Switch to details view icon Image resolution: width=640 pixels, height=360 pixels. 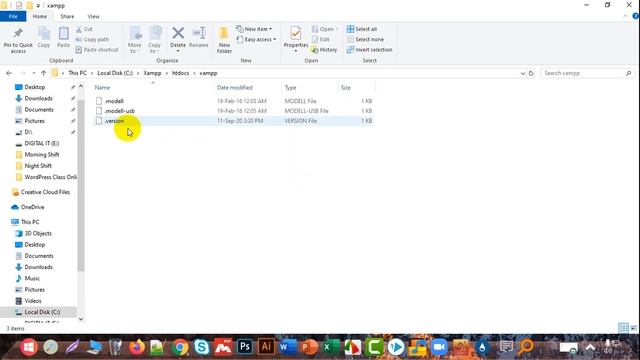coord(623,328)
